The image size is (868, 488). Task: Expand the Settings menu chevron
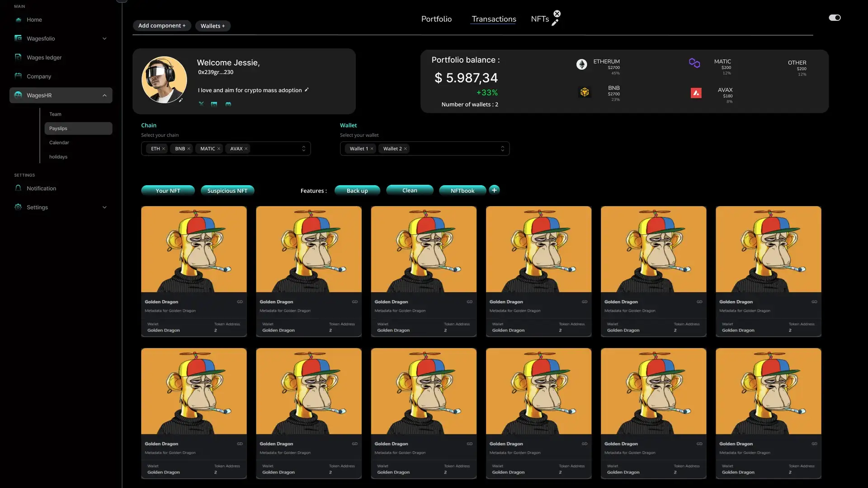point(104,207)
